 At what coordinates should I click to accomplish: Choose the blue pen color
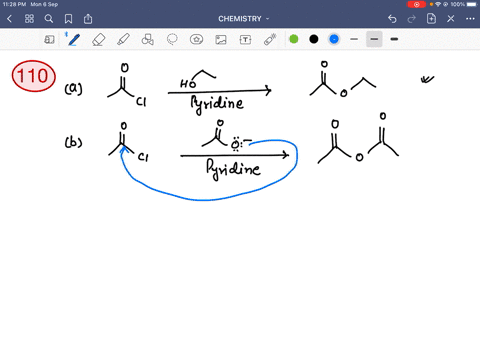click(334, 39)
